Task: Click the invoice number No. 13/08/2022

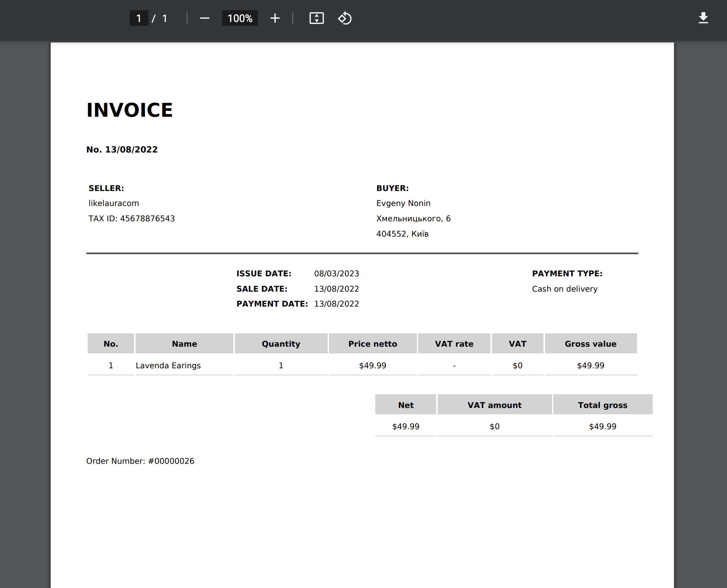Action: coord(122,150)
